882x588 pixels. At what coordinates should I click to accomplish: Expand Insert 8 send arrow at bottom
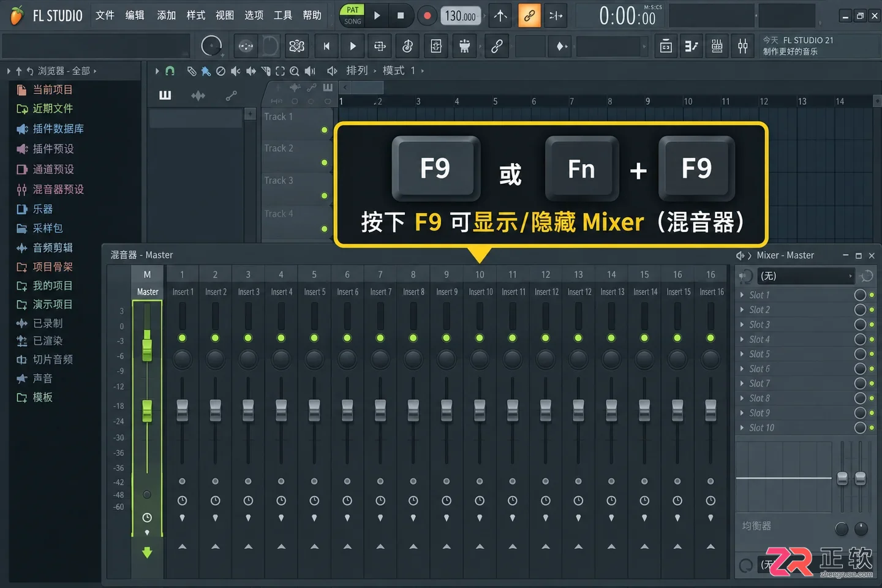(x=413, y=546)
